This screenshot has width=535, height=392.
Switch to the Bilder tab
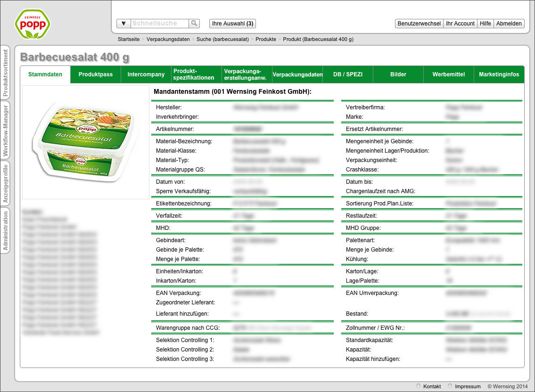click(x=398, y=74)
